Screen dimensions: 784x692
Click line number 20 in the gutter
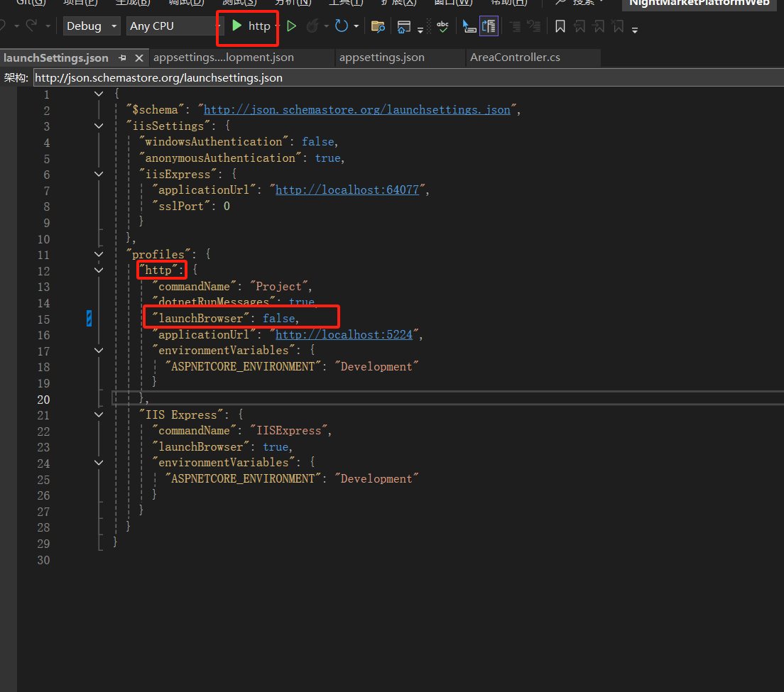click(x=43, y=400)
